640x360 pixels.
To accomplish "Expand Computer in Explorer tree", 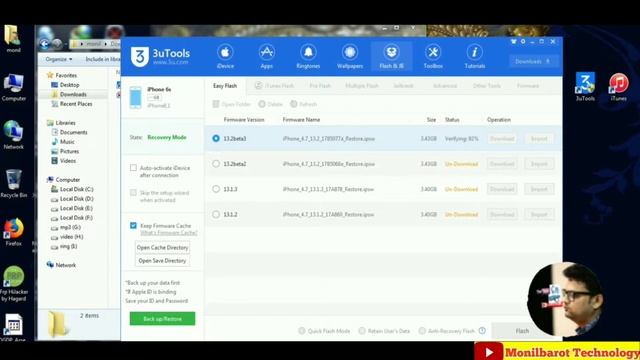I will pos(63,180).
